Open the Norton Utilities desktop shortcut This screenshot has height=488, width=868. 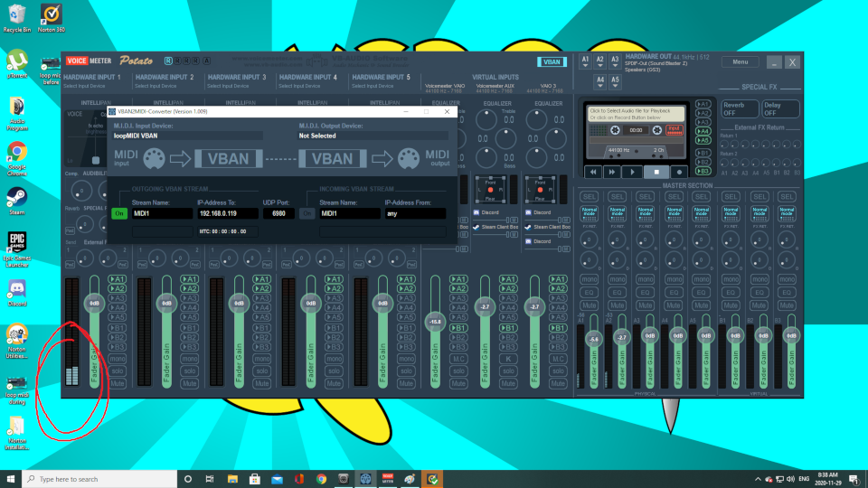click(16, 341)
